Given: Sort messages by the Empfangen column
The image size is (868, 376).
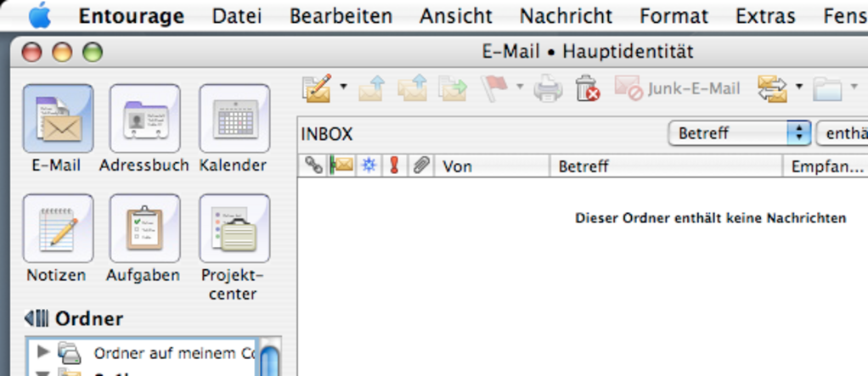Looking at the screenshot, I should point(826,166).
